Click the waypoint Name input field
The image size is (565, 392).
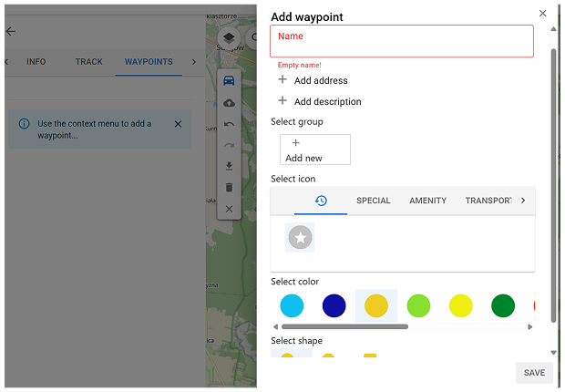(401, 41)
